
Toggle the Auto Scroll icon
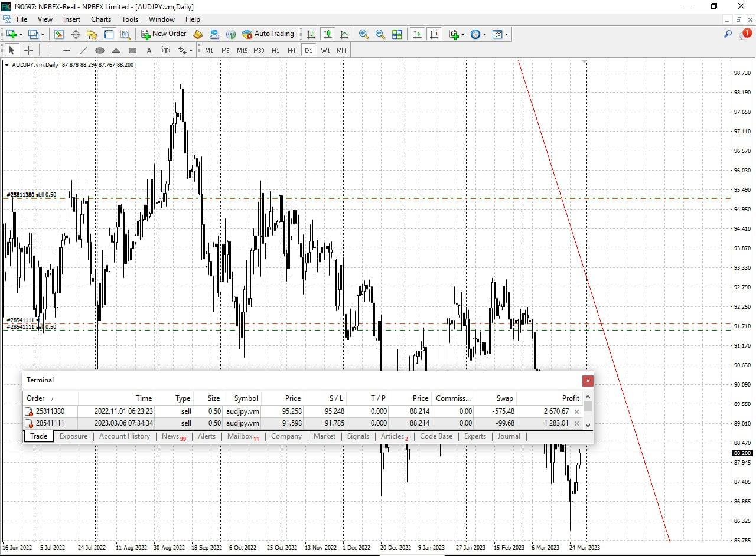(x=418, y=34)
